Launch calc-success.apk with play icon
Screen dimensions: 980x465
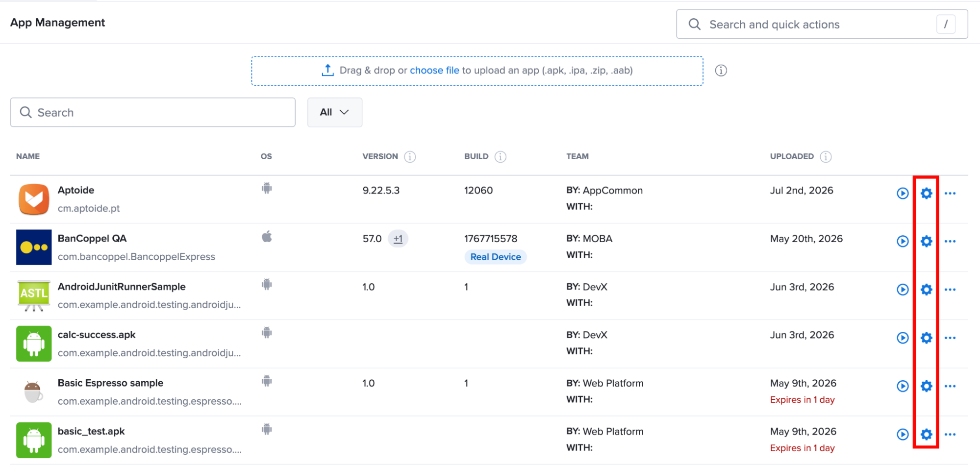[902, 338]
